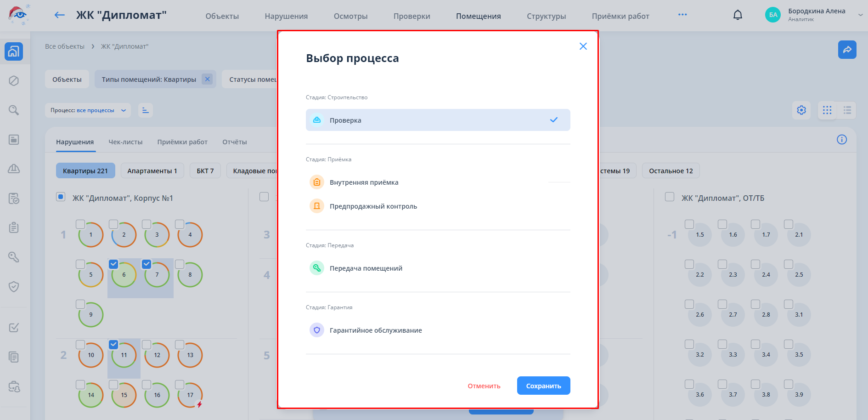This screenshot has width=868, height=420.
Task: Click the Отменить button
Action: tap(484, 386)
